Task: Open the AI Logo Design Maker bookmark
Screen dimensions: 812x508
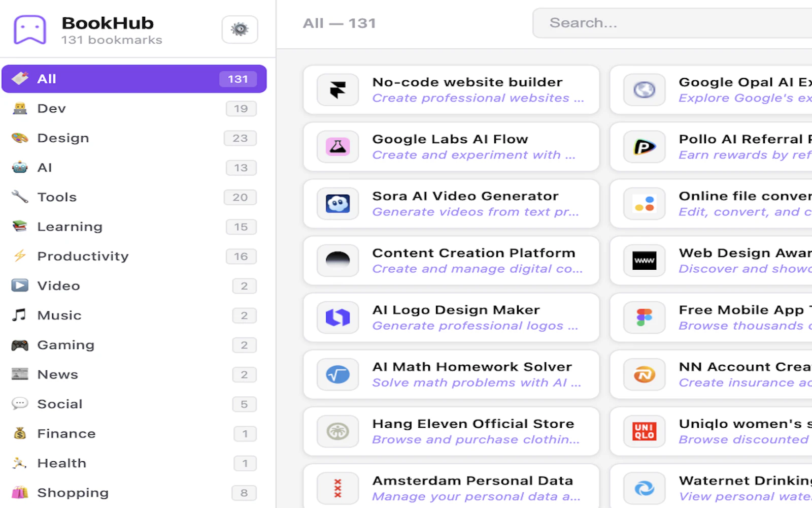Action: point(451,317)
